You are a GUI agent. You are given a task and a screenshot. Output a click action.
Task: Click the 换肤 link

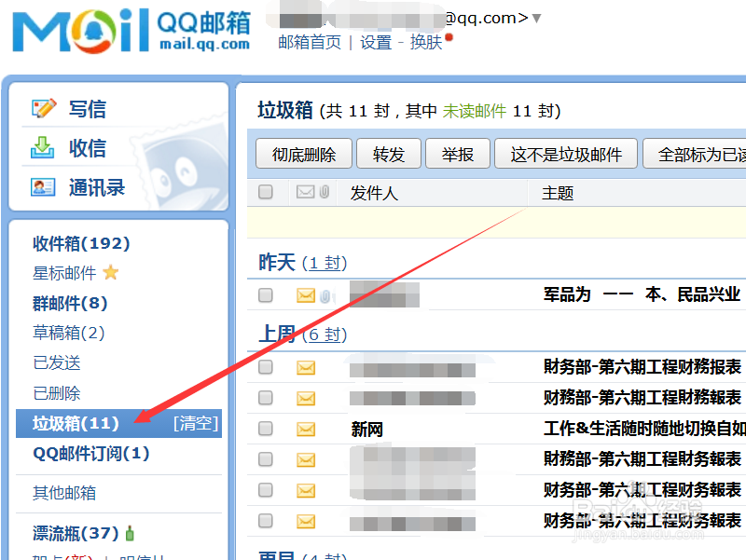point(426,42)
